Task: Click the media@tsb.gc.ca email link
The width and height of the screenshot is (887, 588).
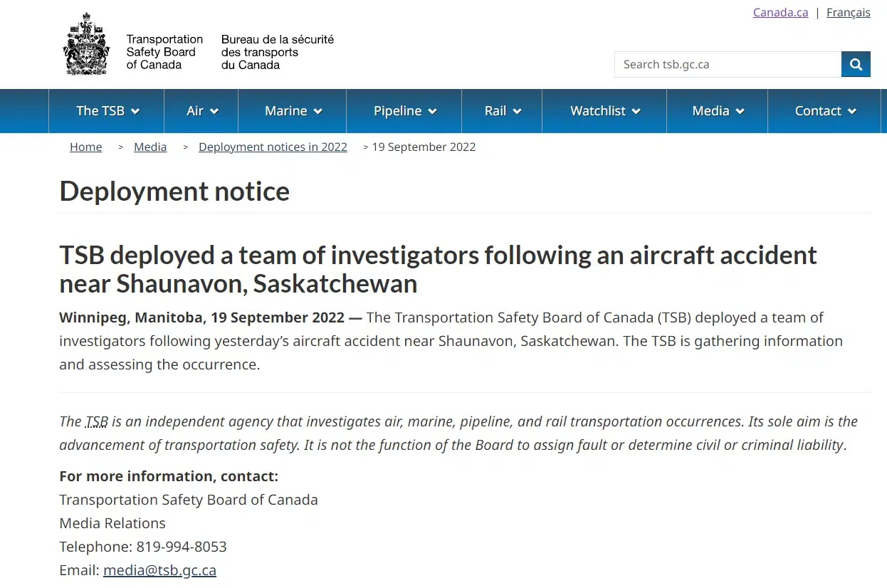Action: pyautogui.click(x=159, y=570)
